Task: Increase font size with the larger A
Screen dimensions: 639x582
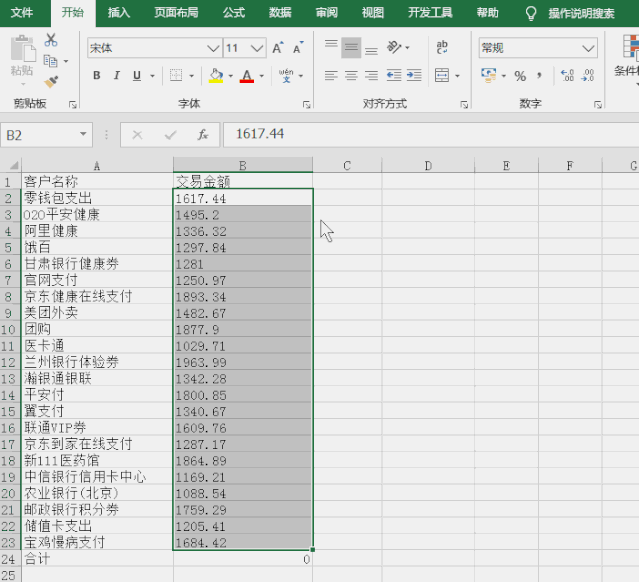Action: (280, 48)
